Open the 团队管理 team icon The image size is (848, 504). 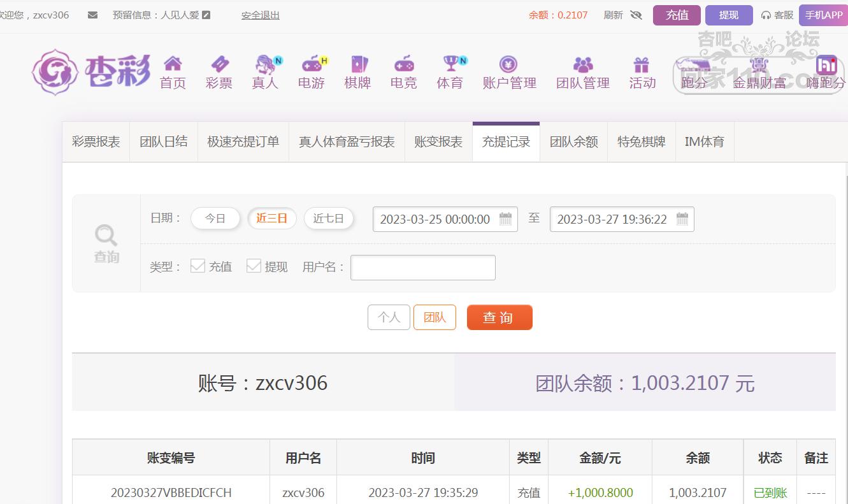tap(582, 64)
